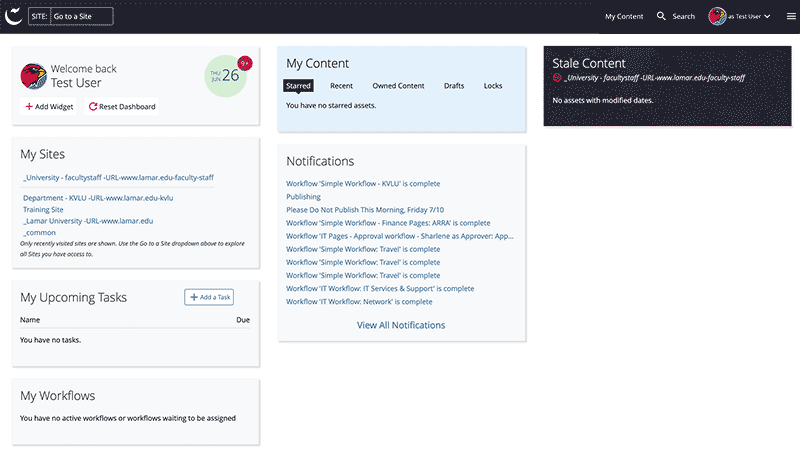Open the _common site link
Screen dimensions: 800x456
click(39, 233)
